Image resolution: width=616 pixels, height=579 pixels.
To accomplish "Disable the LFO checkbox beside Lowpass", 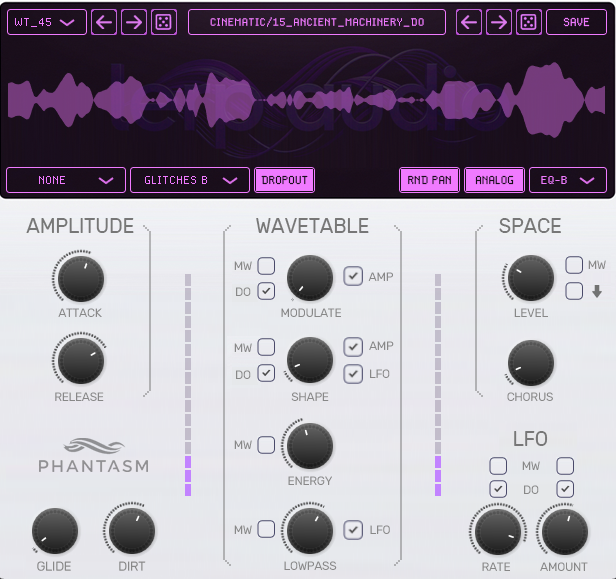I will tap(354, 529).
